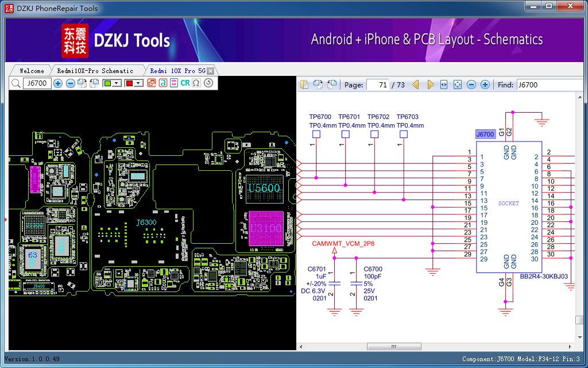The height and width of the screenshot is (368, 588).
Task: Close the Redmi 10X Pro 5G tab
Action: click(x=210, y=71)
